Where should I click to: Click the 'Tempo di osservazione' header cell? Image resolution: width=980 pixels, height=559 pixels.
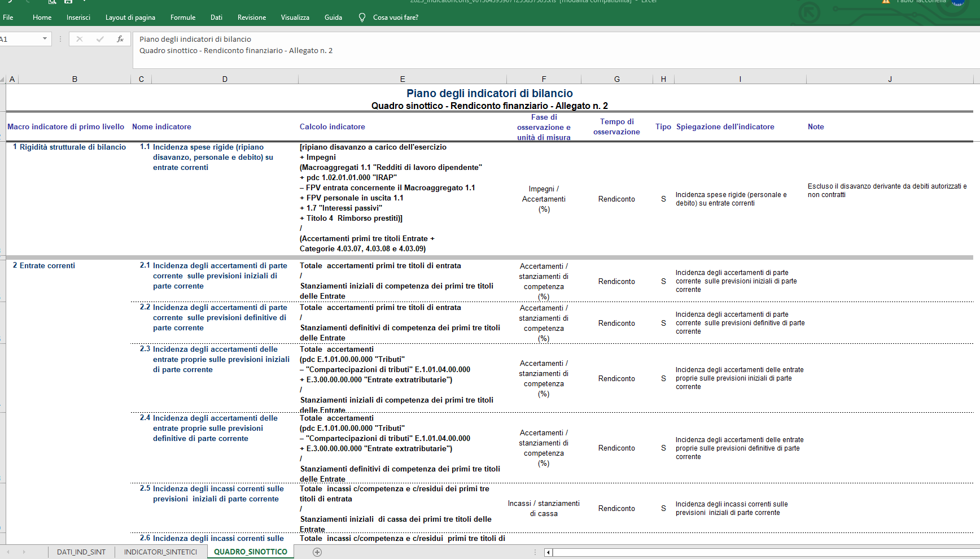click(x=616, y=126)
